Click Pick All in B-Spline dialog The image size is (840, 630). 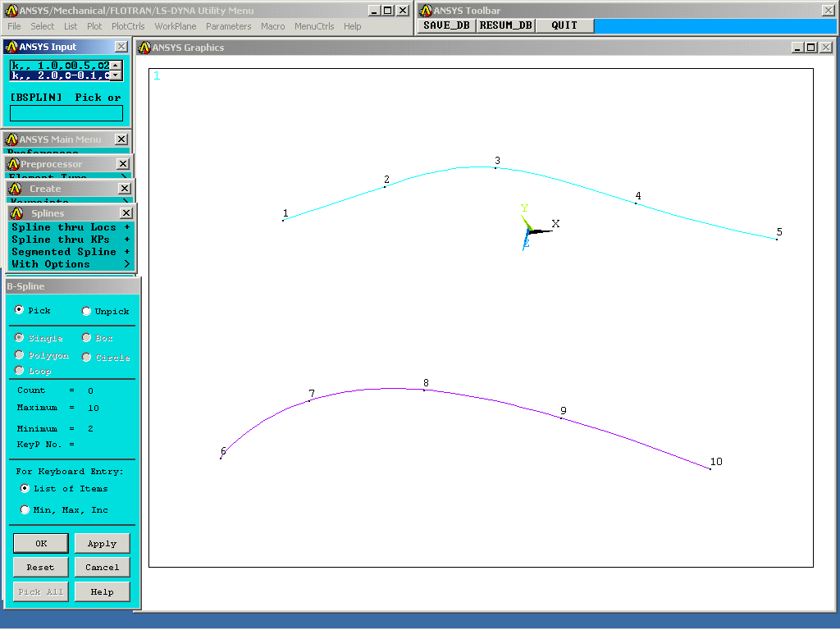[x=41, y=591]
